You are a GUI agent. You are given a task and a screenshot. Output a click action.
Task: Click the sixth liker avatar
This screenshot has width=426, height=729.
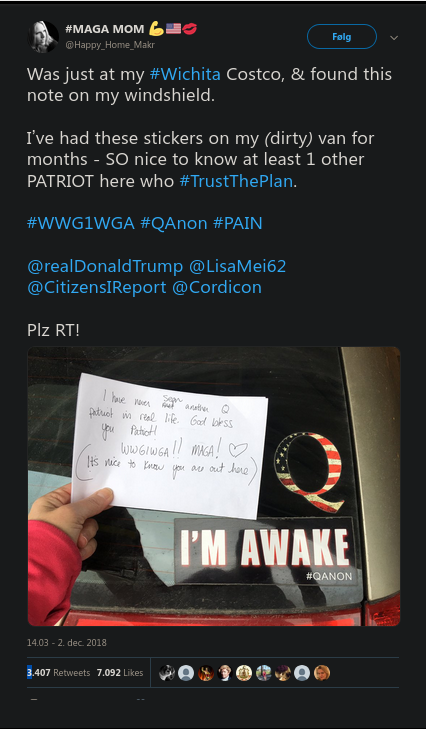(263, 673)
